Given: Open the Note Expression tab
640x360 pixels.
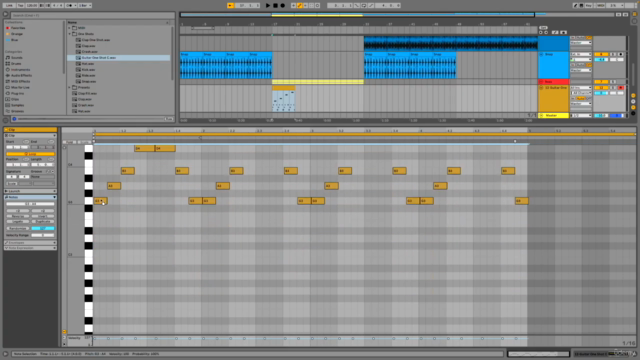Looking at the screenshot, I should [30, 248].
